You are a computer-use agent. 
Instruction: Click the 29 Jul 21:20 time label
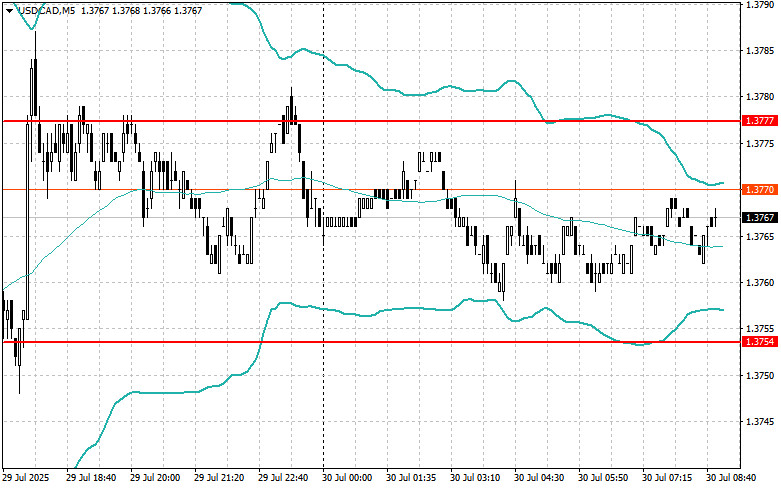(219, 478)
